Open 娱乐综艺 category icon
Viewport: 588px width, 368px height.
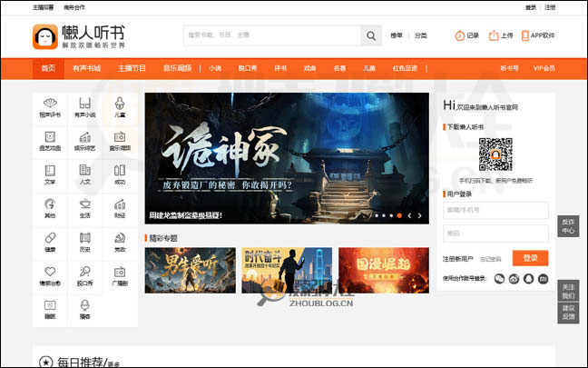(84, 136)
